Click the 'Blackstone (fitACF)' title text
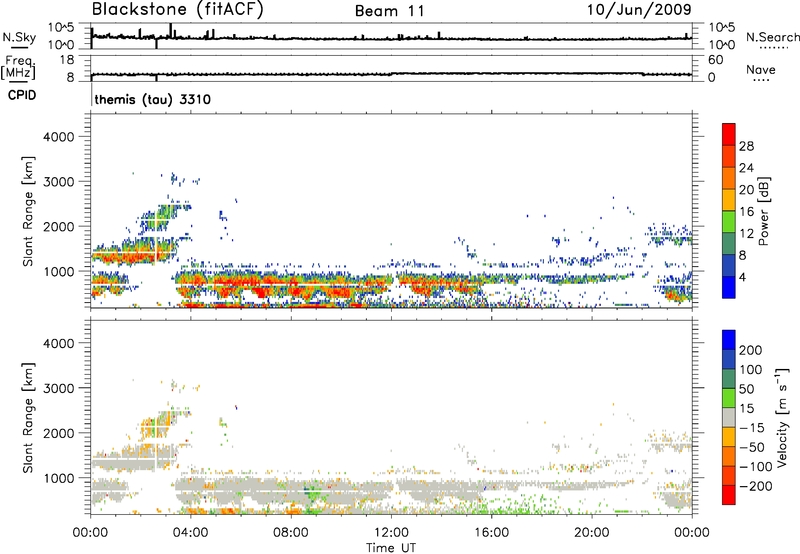 (177, 10)
